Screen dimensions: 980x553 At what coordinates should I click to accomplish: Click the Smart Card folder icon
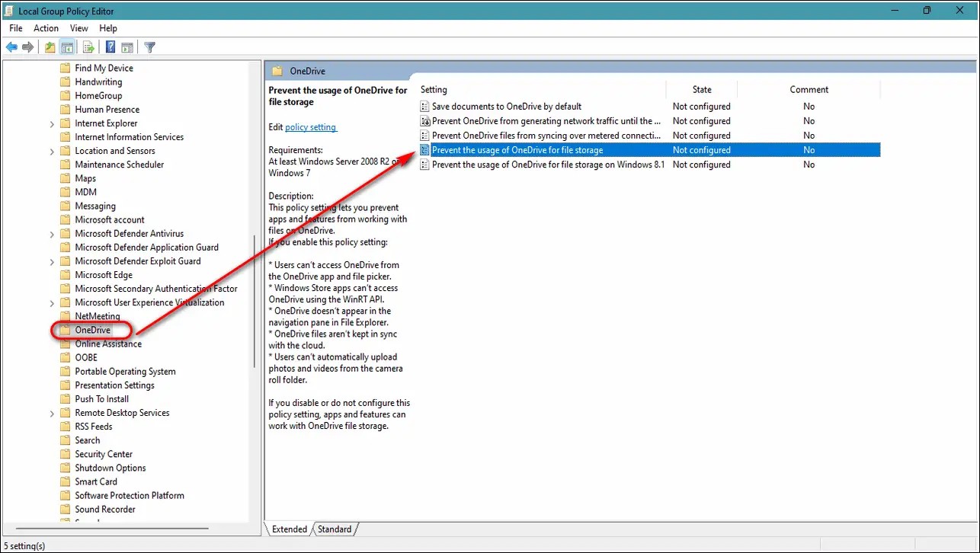(x=66, y=481)
